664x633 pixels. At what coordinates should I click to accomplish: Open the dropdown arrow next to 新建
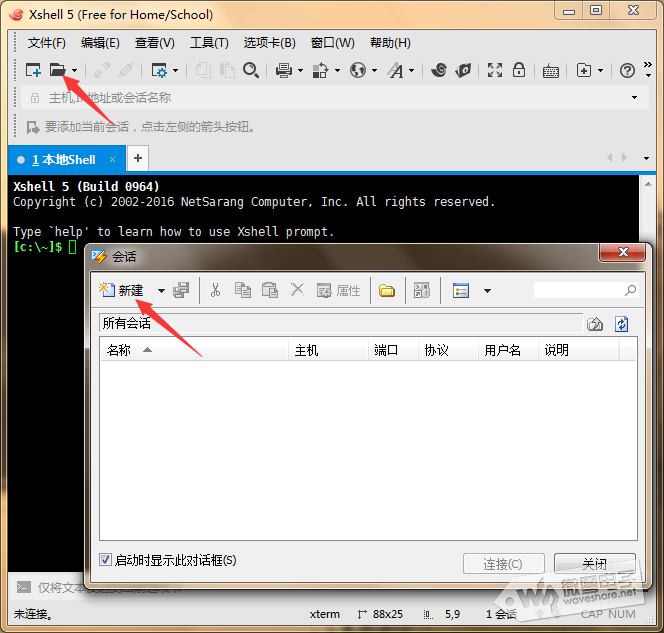[161, 291]
